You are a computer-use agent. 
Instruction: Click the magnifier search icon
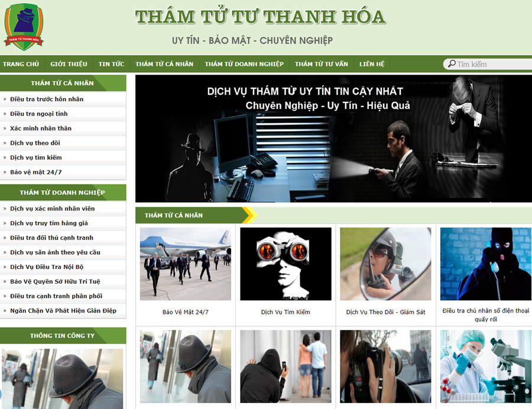point(452,64)
